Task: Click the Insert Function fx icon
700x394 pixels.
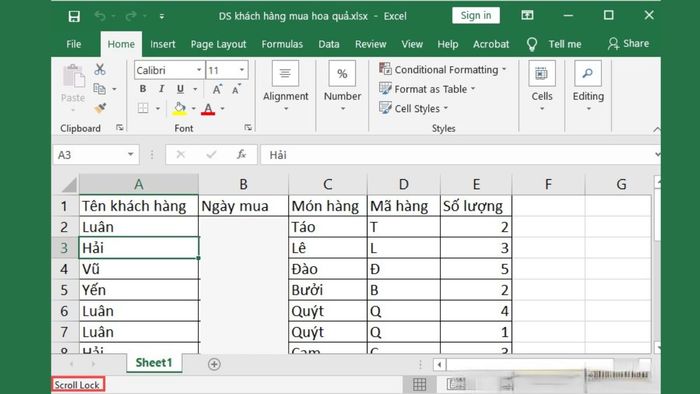Action: pos(242,155)
